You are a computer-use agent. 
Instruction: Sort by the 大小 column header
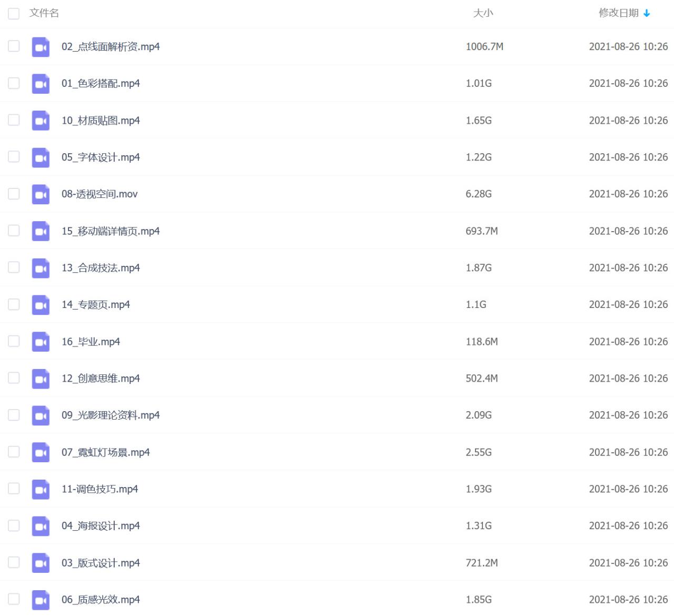tap(483, 13)
